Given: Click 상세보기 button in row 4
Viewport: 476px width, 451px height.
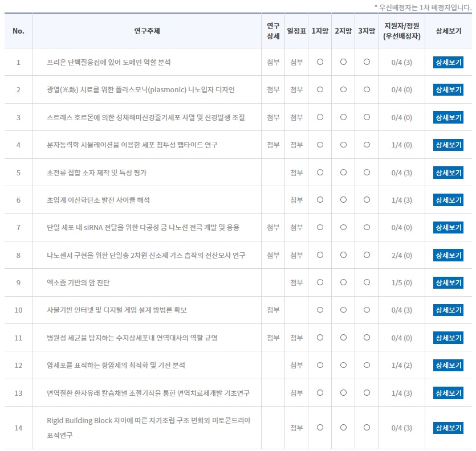Looking at the screenshot, I should [449, 145].
